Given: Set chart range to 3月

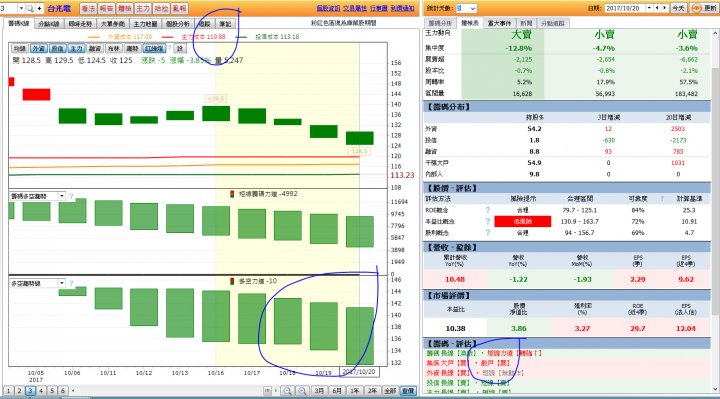Looking at the screenshot, I should 319,391.
